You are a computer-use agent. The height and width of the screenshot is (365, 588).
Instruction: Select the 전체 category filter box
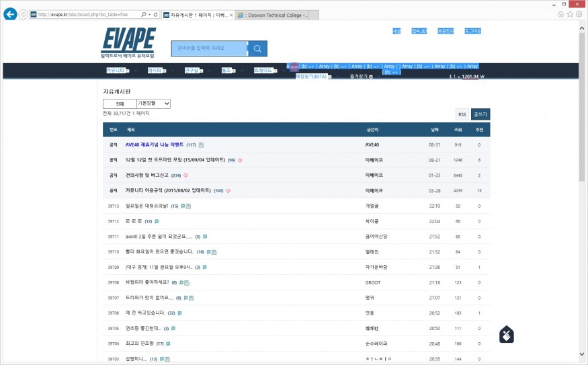click(120, 104)
